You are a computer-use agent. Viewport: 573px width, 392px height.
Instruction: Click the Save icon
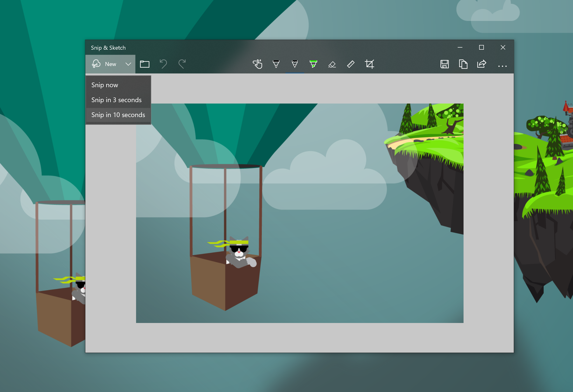coord(444,63)
